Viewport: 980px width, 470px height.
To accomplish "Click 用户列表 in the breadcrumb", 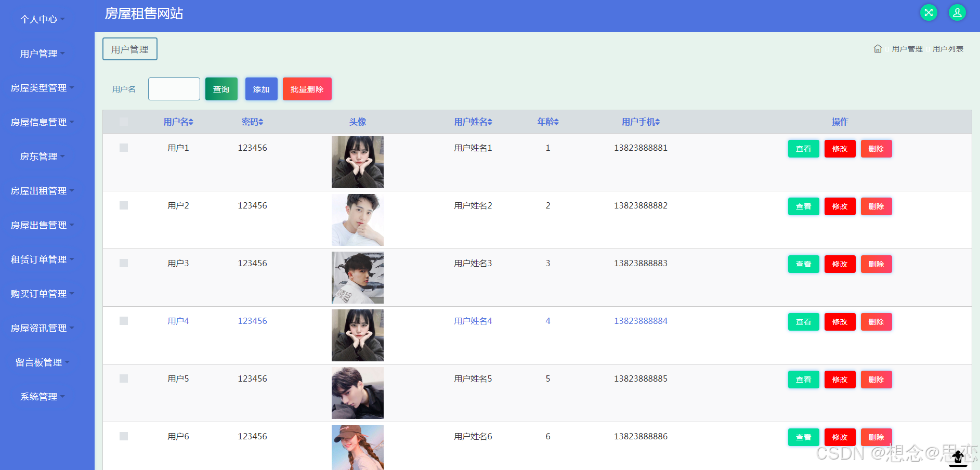I will click(x=948, y=49).
